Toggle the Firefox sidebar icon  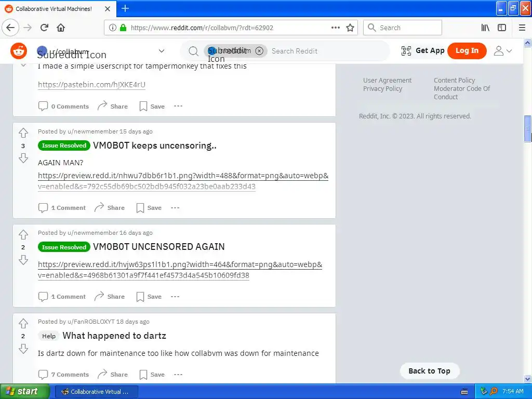tap(502, 28)
